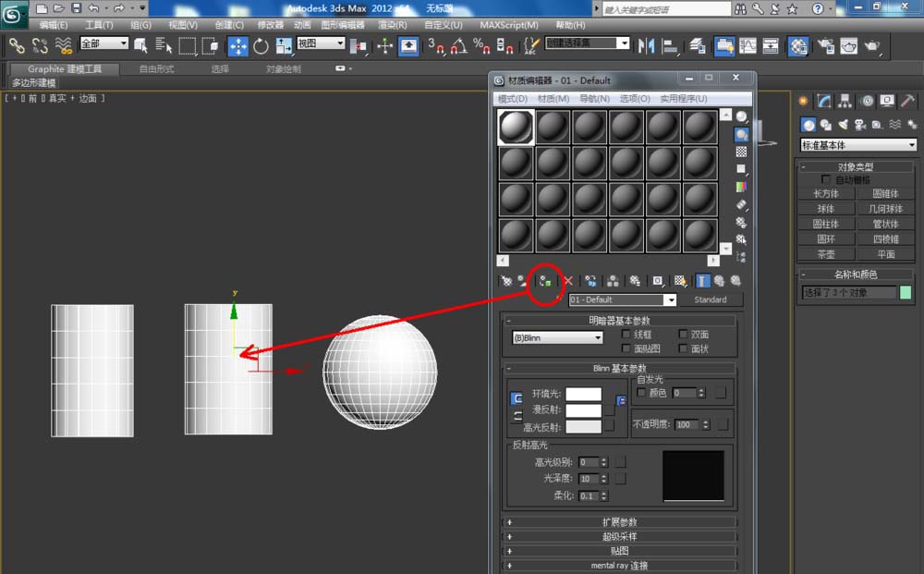Open the 修改器 menu in the main menu bar
This screenshot has width=924, height=574.
point(270,25)
